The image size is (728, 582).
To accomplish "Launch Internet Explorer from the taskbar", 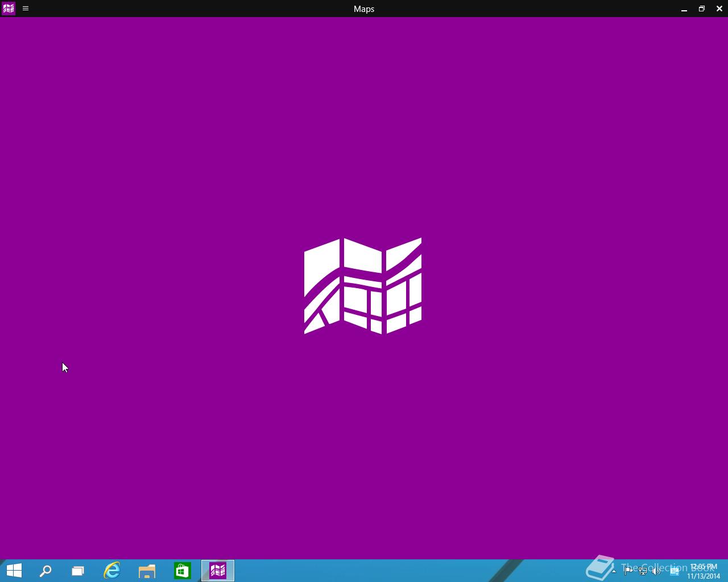I will point(112,571).
